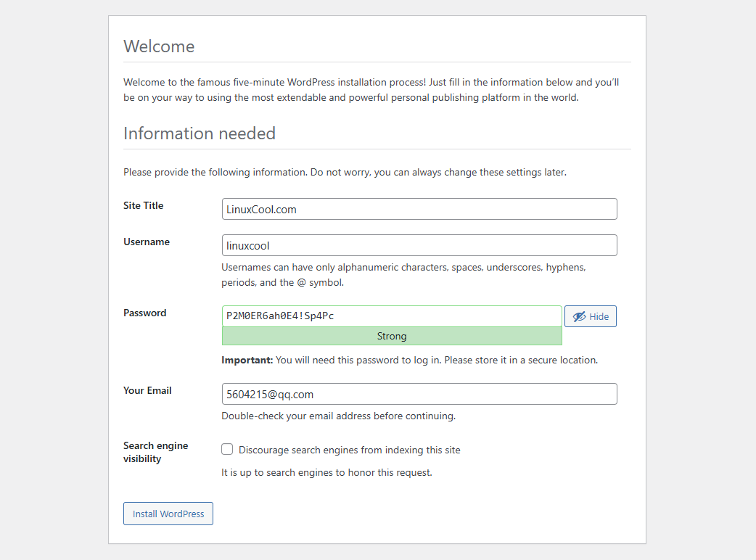Click the 'Site Title' field label
Viewport: 756px width, 560px height.
tap(144, 205)
